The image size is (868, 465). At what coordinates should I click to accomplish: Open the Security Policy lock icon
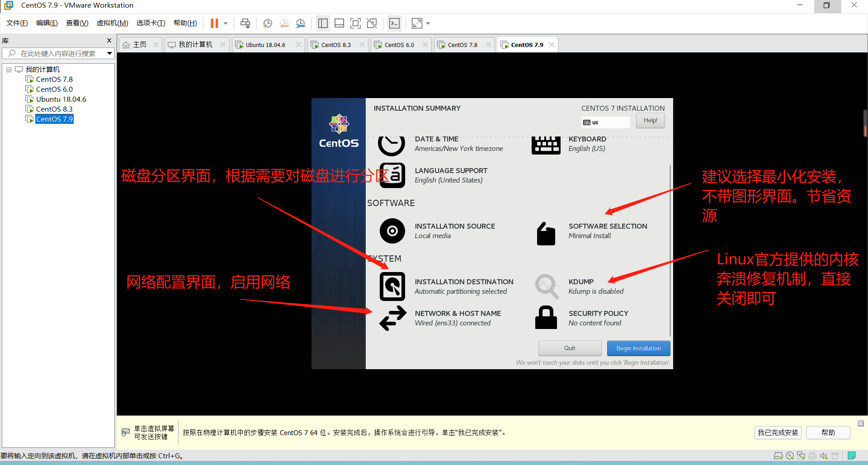(x=546, y=317)
